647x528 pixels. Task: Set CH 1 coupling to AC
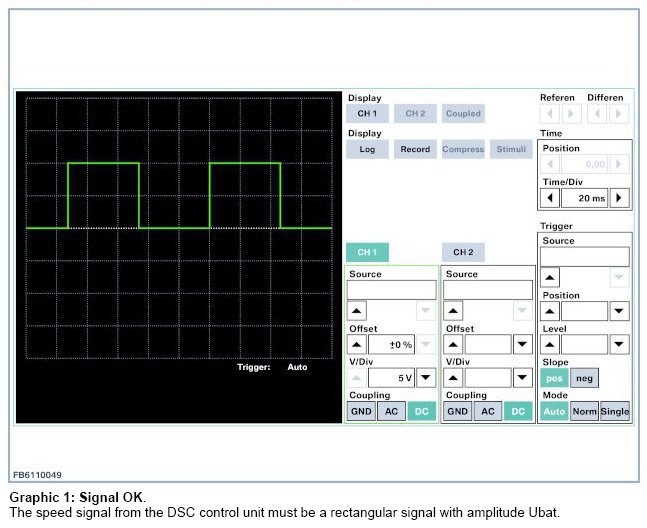(391, 411)
